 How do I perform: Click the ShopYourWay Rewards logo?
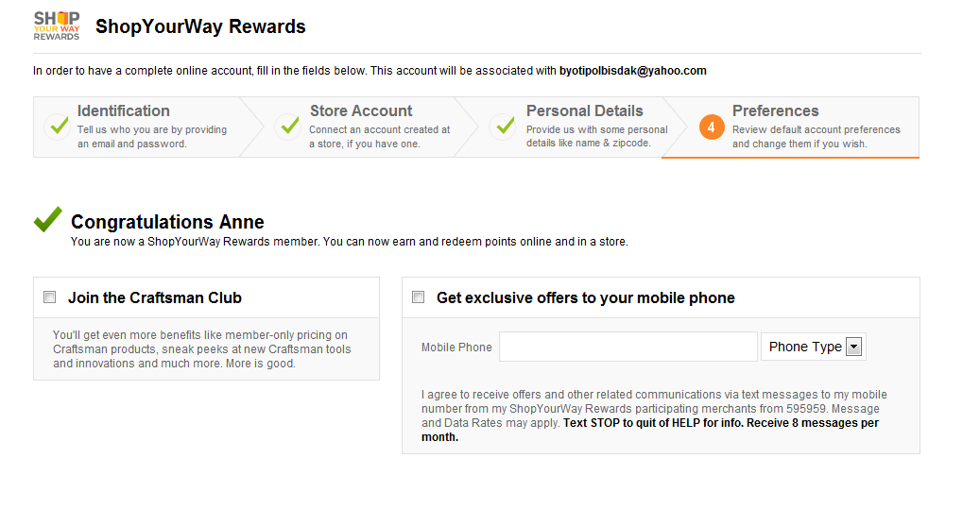[57, 25]
